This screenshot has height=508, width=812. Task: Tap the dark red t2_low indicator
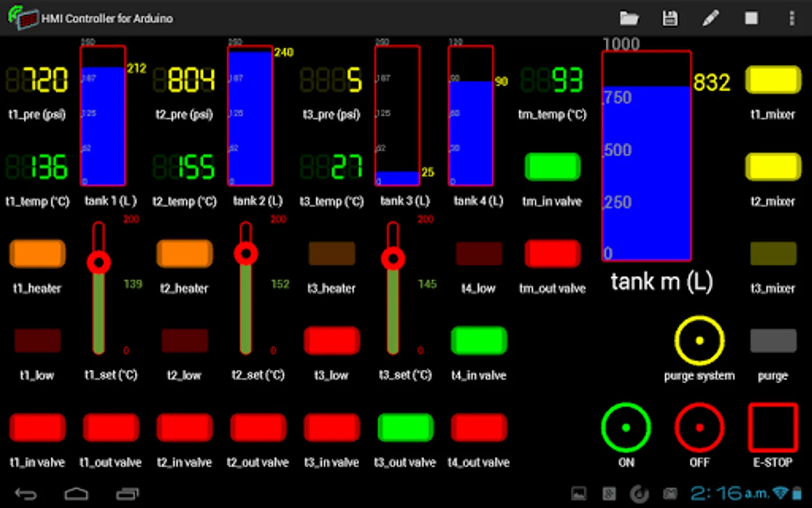184,340
